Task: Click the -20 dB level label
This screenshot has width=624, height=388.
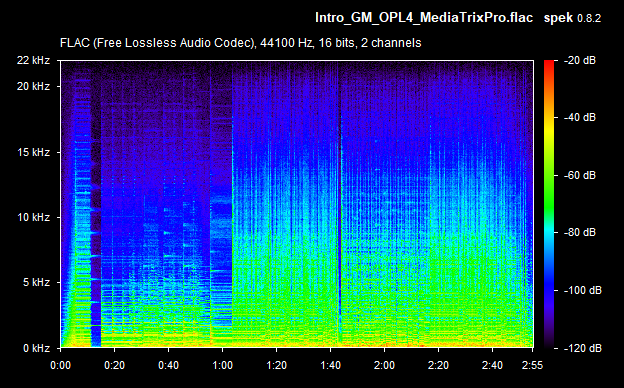Action: pyautogui.click(x=579, y=60)
